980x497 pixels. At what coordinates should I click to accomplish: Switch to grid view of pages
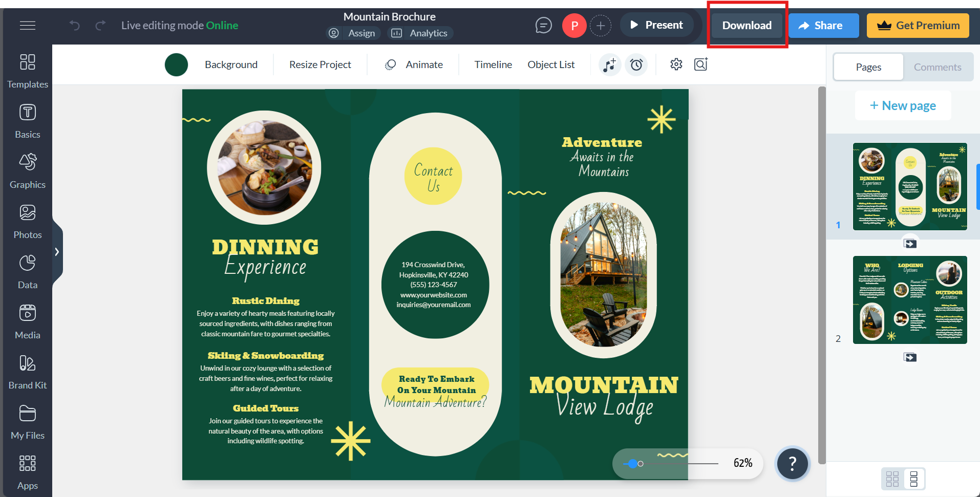892,479
